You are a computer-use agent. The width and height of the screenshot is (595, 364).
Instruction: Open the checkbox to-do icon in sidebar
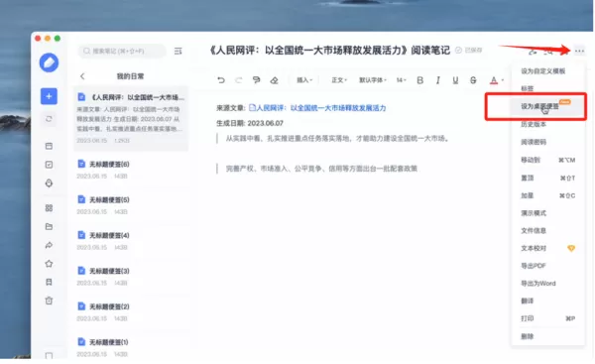(x=49, y=165)
